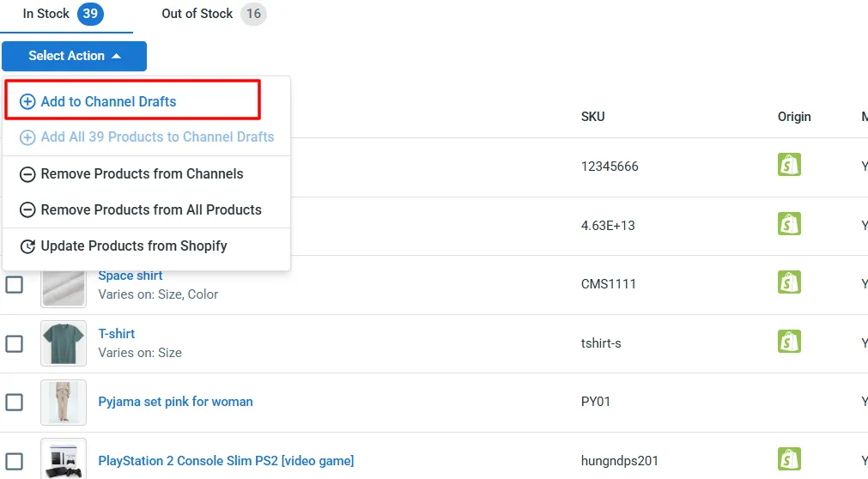Image resolution: width=868 pixels, height=479 pixels.
Task: Click Shopify origin icon for PlayStation 2 row
Action: point(789,459)
